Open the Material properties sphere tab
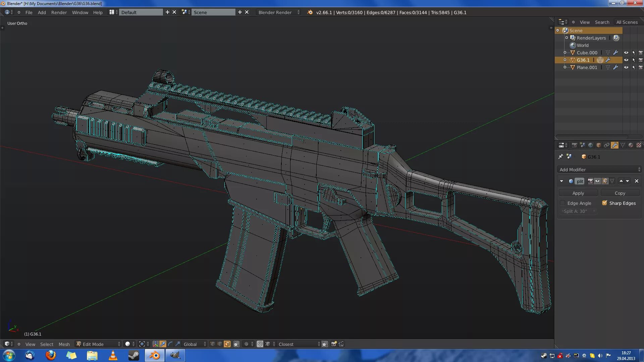This screenshot has height=362, width=644. (x=631, y=145)
